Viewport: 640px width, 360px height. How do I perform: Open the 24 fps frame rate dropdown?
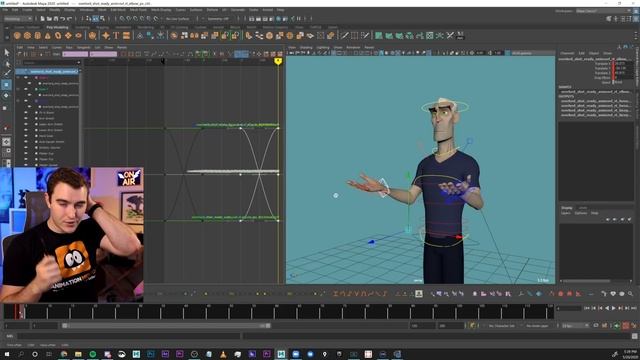(x=575, y=326)
